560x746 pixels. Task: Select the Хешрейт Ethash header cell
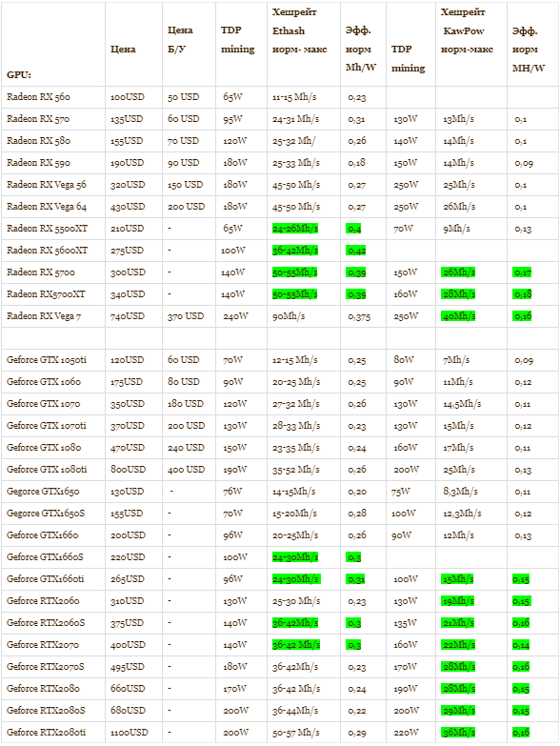pos(299,30)
